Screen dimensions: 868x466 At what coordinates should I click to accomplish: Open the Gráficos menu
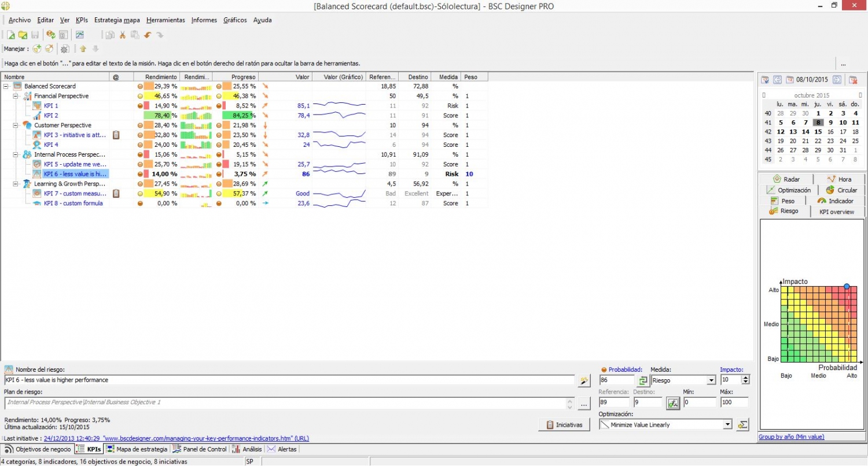click(x=235, y=20)
